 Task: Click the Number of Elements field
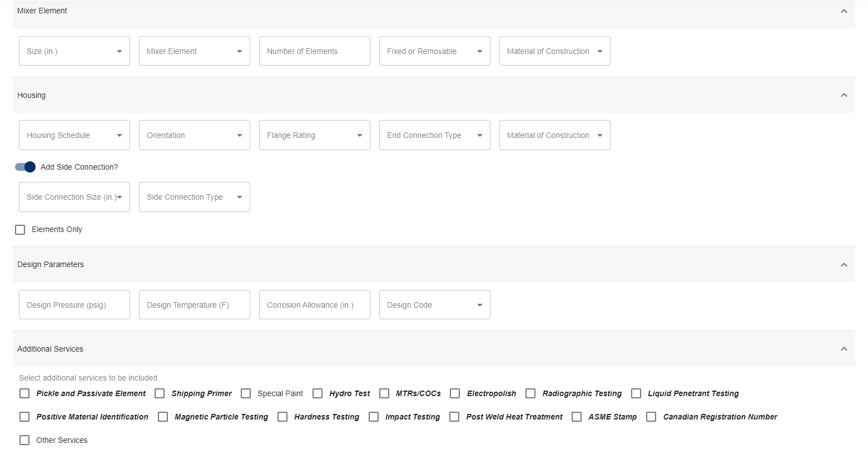pos(314,51)
